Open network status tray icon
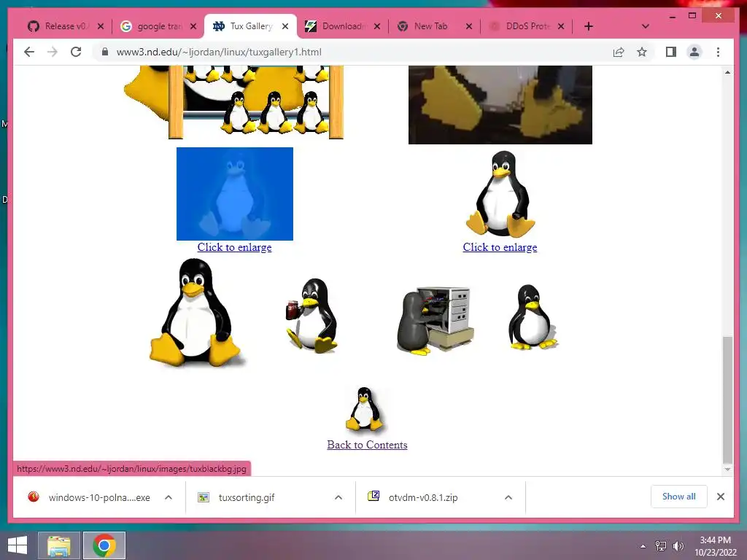This screenshot has width=747, height=560. (x=661, y=546)
